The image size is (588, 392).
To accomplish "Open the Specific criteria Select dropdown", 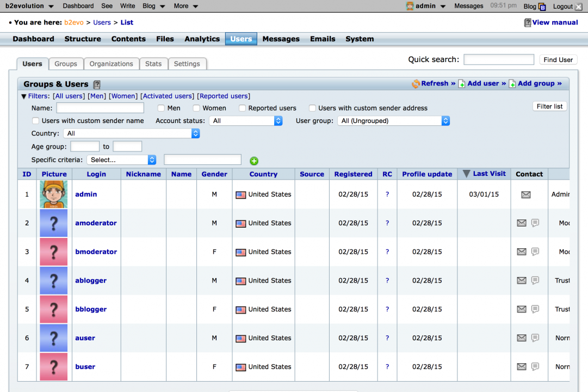I will (x=121, y=160).
